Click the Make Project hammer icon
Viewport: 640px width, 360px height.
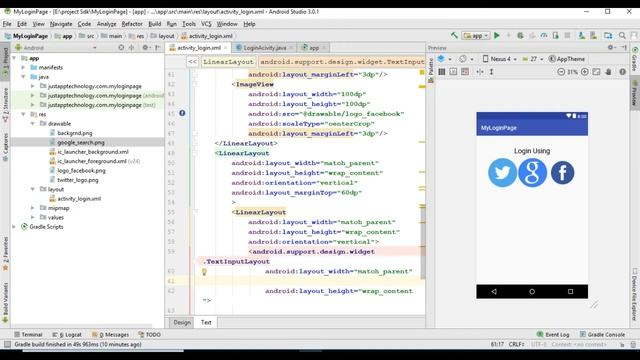coord(454,36)
